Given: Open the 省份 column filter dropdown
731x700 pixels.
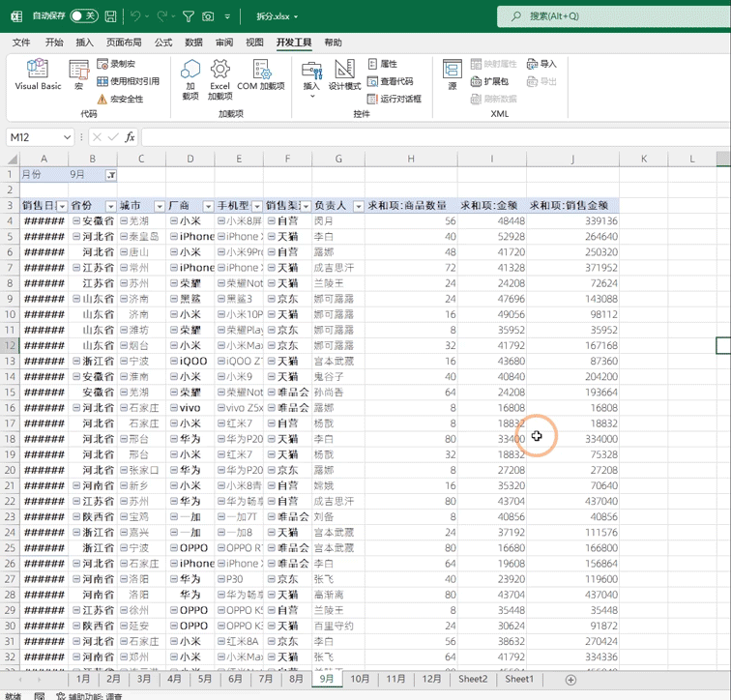Looking at the screenshot, I should point(110,206).
